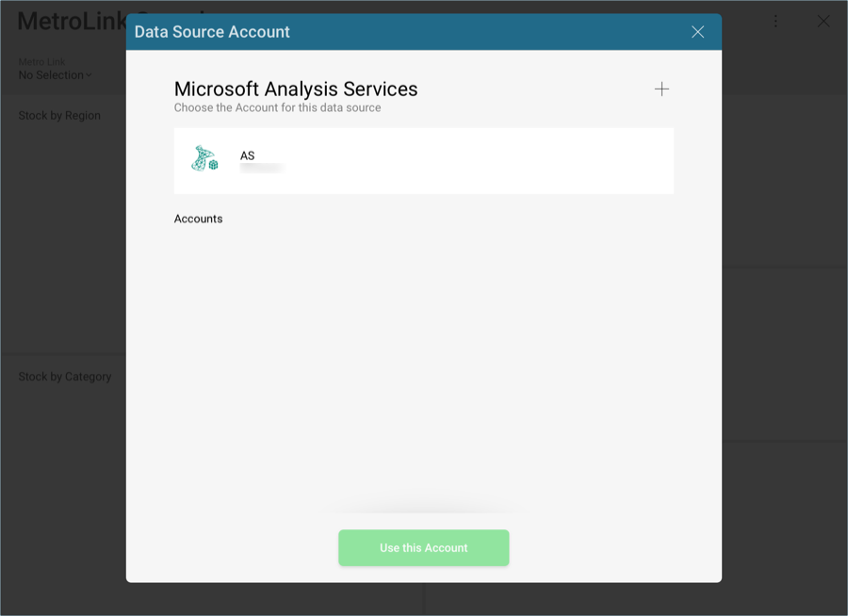This screenshot has width=848, height=616.
Task: Add a new account with plus icon
Action: pos(661,89)
